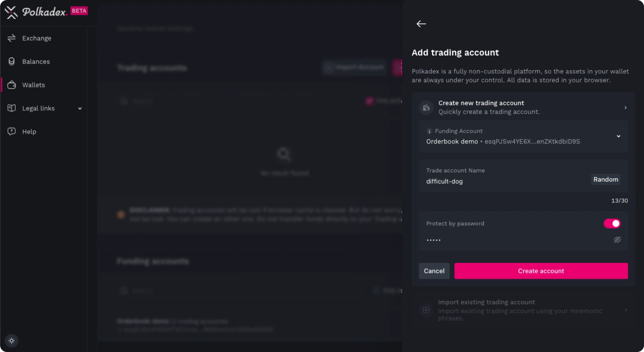Open the Funding Account dropdown

tap(618, 136)
